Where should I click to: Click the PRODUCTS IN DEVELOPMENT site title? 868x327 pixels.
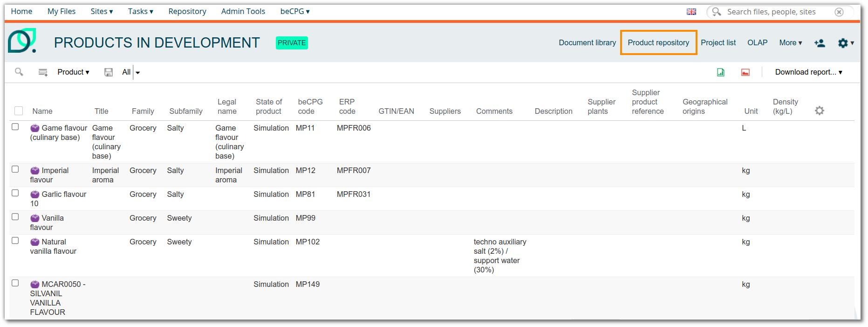pyautogui.click(x=157, y=42)
